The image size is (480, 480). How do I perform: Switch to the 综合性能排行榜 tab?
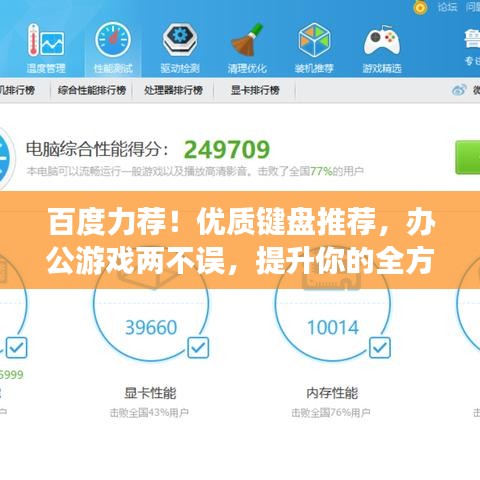coord(92,90)
